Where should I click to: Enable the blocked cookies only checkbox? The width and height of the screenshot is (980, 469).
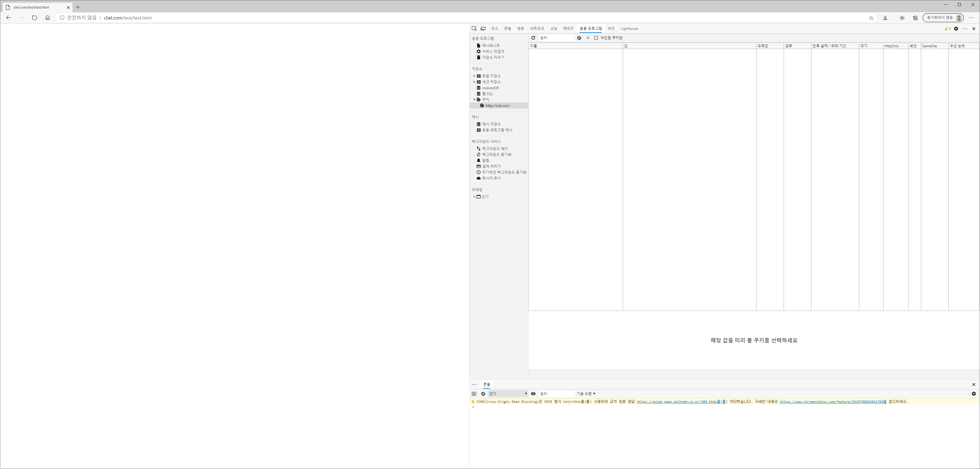[596, 38]
